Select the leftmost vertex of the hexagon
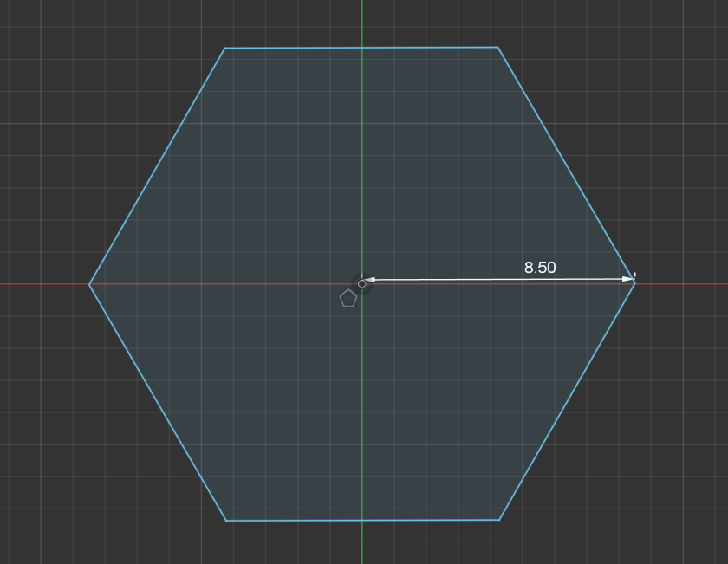Image resolution: width=728 pixels, height=564 pixels. [89, 284]
